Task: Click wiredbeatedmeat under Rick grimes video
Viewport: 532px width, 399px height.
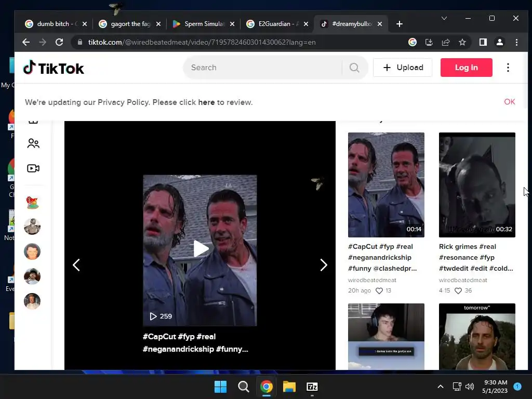Action: pyautogui.click(x=463, y=280)
